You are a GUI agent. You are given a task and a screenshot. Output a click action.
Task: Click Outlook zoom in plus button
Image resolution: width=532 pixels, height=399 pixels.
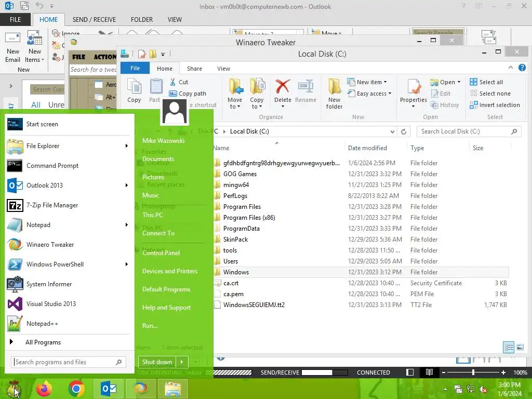[503, 373]
